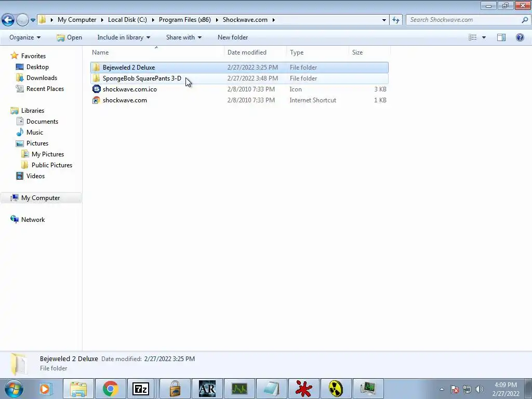532x399 pixels.
Task: Open Windows Explorer help
Action: [x=520, y=37]
